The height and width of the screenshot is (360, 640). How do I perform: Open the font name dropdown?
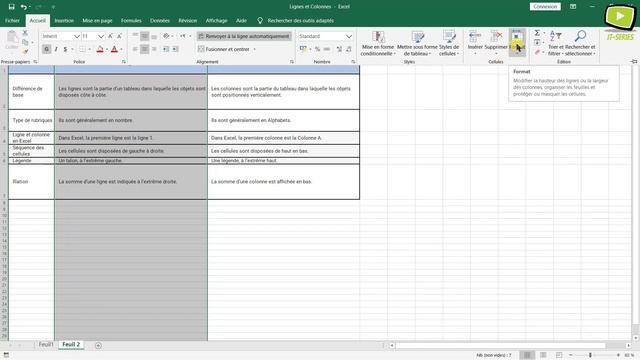click(x=76, y=36)
